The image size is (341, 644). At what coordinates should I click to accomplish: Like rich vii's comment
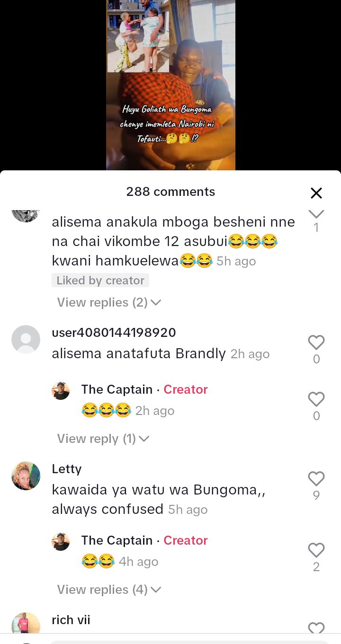point(316,628)
